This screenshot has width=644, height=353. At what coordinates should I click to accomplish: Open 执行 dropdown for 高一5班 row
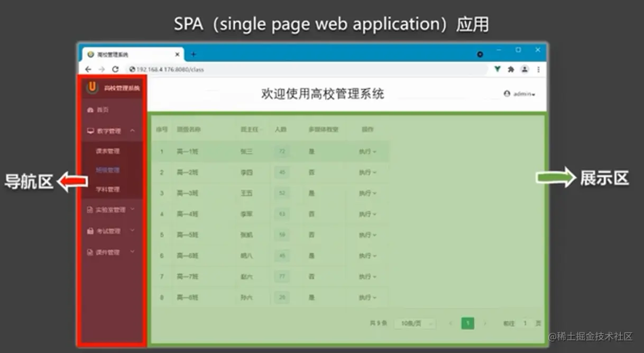click(367, 235)
